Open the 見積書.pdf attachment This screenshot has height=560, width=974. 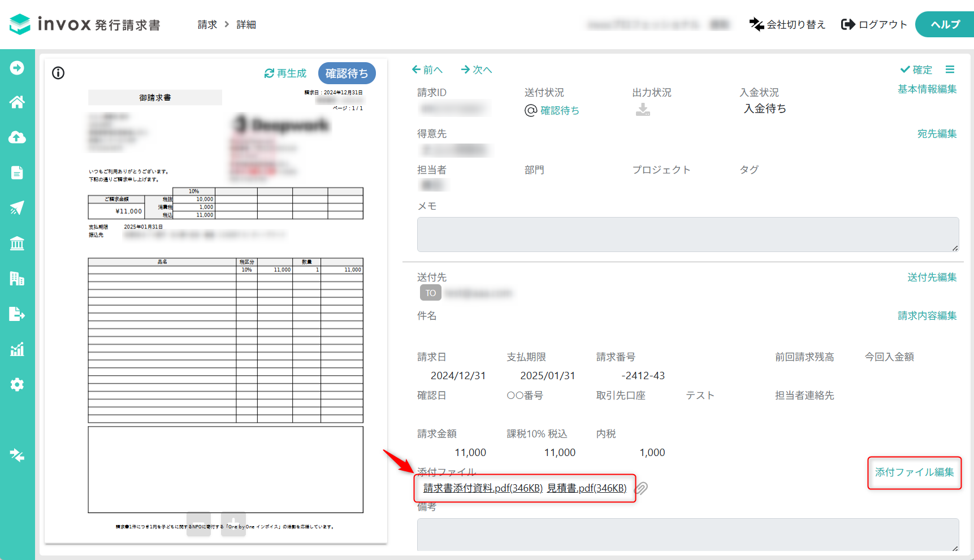click(x=587, y=488)
